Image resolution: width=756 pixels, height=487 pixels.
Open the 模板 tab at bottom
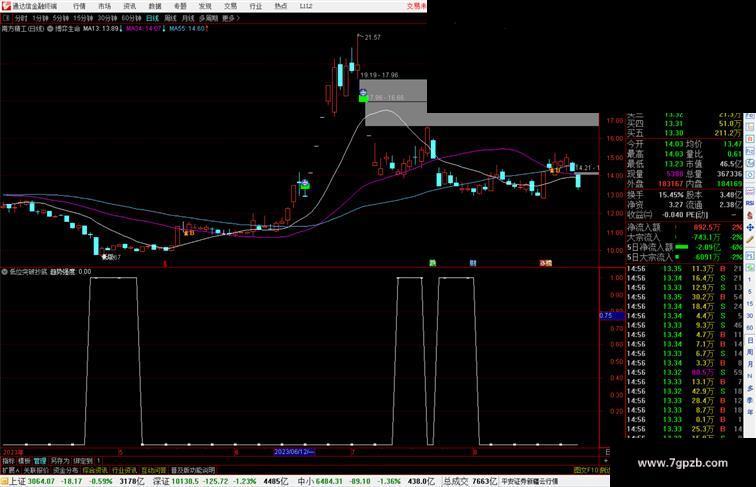click(x=24, y=461)
